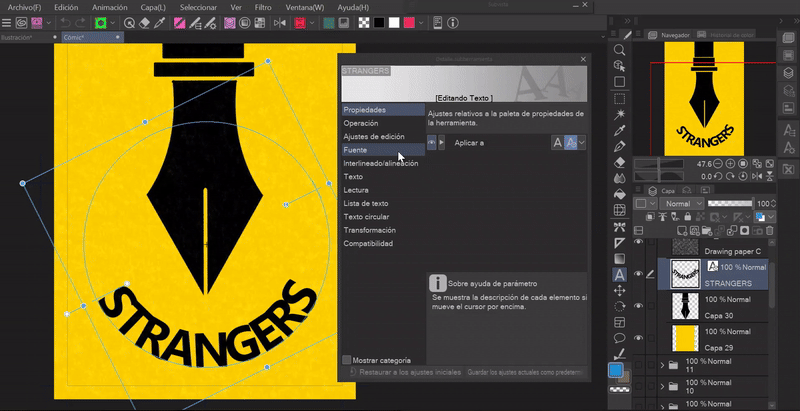Adjust the layer opacity slider
The width and height of the screenshot is (800, 411).
730,203
